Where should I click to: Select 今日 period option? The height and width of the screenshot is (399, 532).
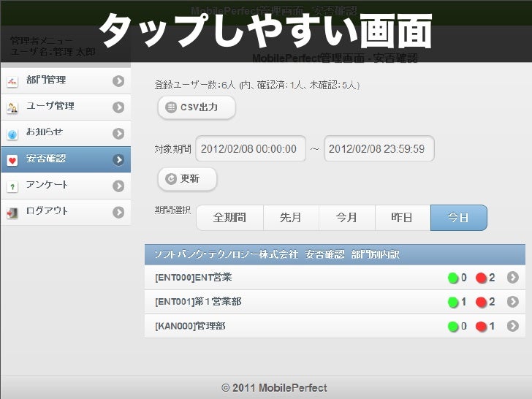(459, 218)
